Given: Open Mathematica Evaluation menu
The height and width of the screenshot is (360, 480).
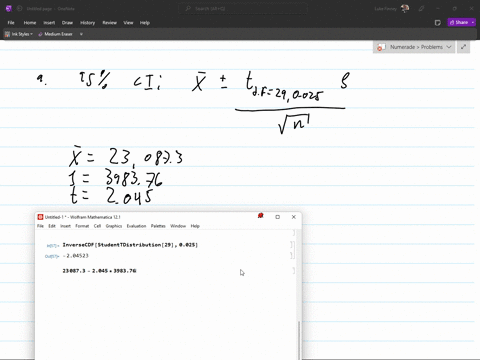Looking at the screenshot, I should coord(136,226).
